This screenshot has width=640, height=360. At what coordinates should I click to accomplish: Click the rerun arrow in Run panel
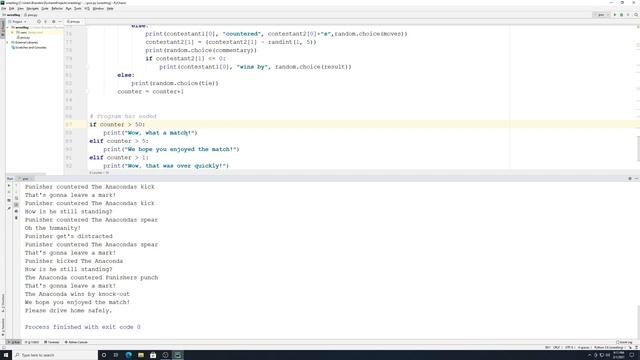tap(9, 185)
